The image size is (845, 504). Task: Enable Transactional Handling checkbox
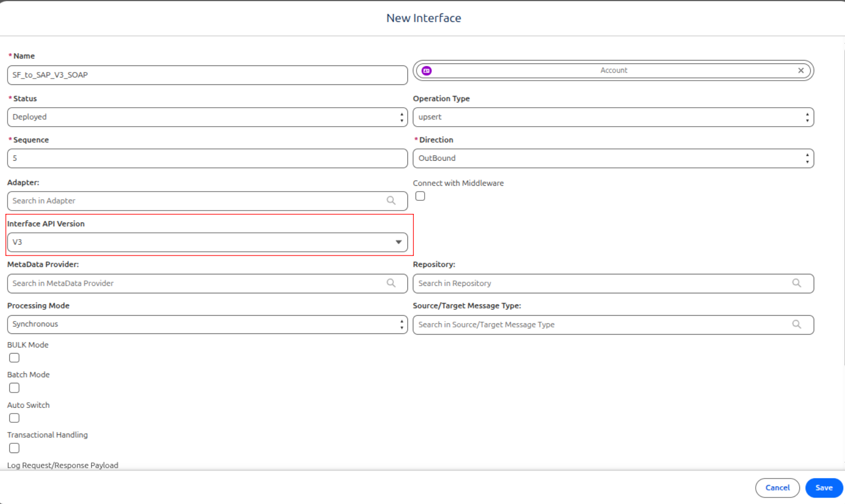15,448
